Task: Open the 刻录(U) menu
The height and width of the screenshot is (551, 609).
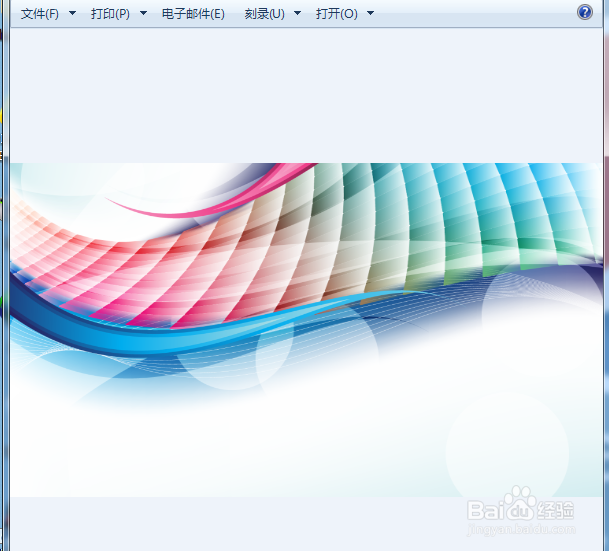Action: point(264,14)
